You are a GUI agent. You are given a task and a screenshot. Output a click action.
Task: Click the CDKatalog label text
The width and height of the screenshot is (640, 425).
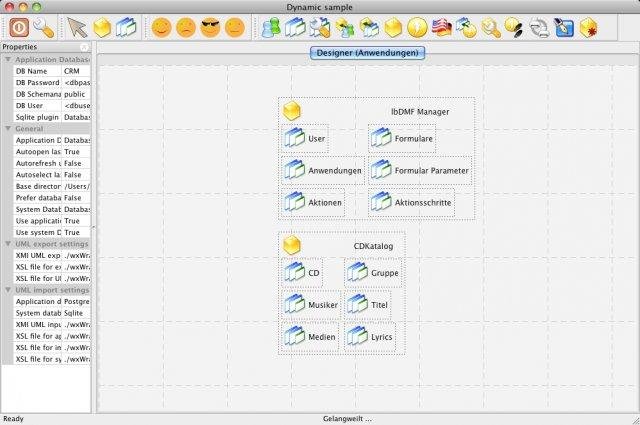click(x=373, y=246)
